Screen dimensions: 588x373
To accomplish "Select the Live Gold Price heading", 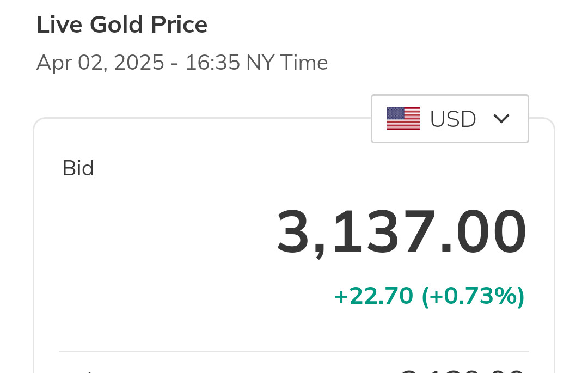I will [x=122, y=25].
